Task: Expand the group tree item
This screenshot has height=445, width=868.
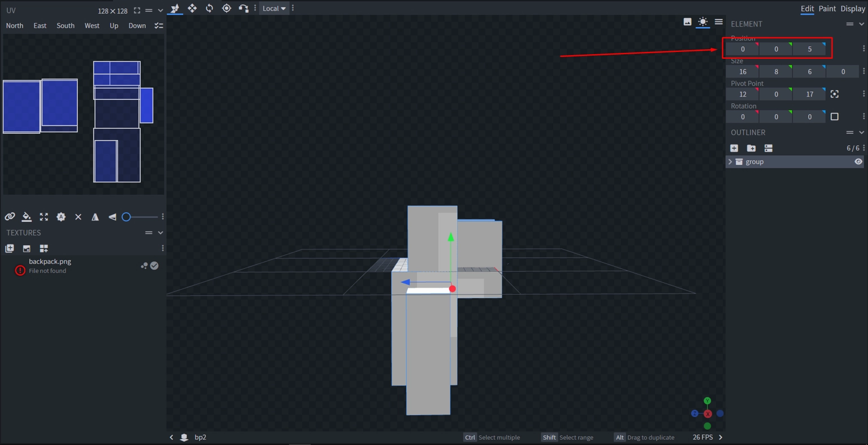Action: pos(730,162)
